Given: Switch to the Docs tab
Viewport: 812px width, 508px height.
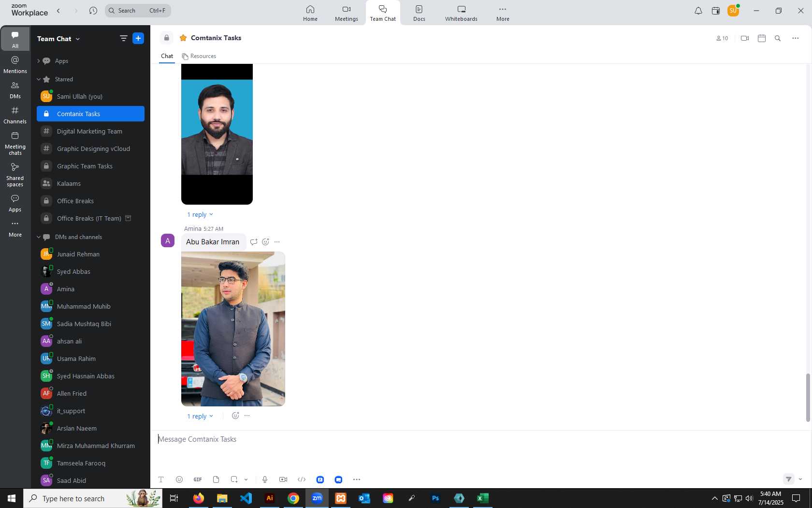Looking at the screenshot, I should coord(419,13).
